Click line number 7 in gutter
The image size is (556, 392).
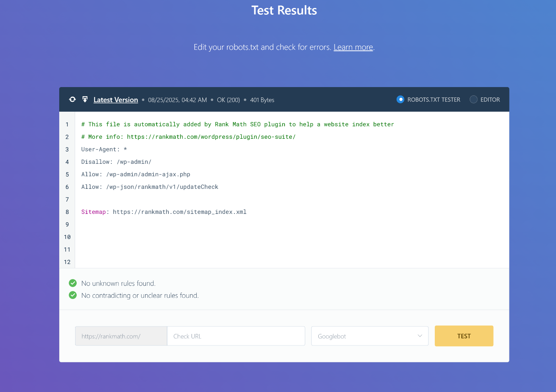(67, 200)
